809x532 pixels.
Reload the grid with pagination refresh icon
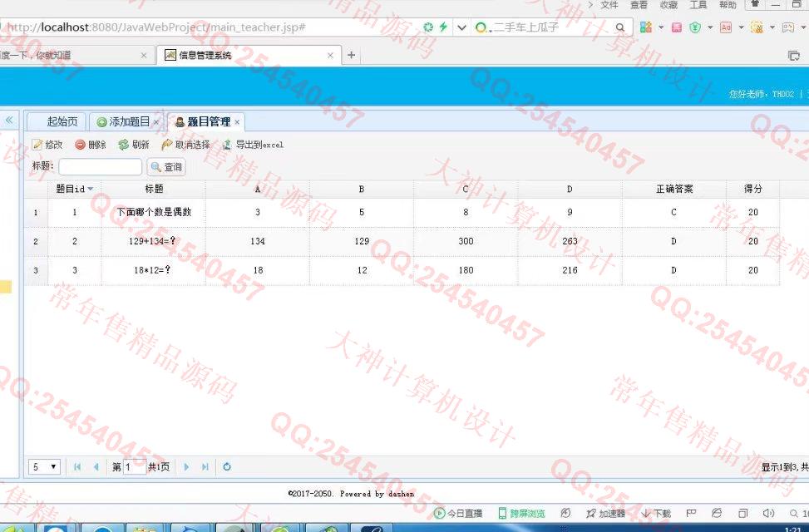coord(226,467)
